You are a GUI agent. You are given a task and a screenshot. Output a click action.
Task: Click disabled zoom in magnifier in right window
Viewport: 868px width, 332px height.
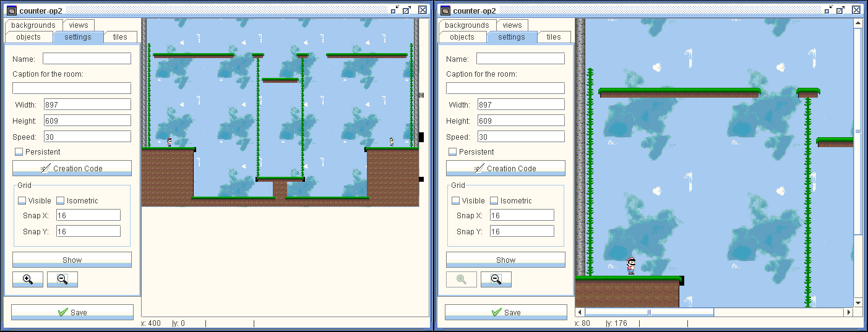click(x=462, y=279)
